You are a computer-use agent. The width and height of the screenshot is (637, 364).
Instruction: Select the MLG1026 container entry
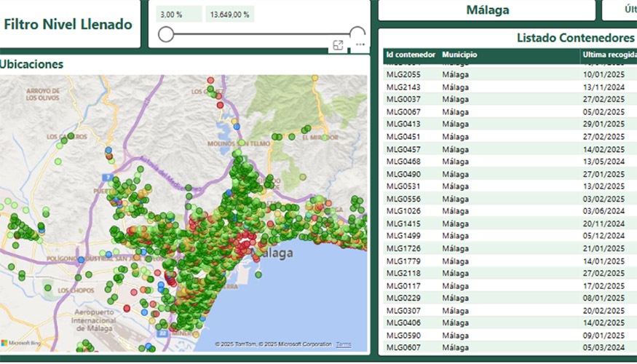403,211
